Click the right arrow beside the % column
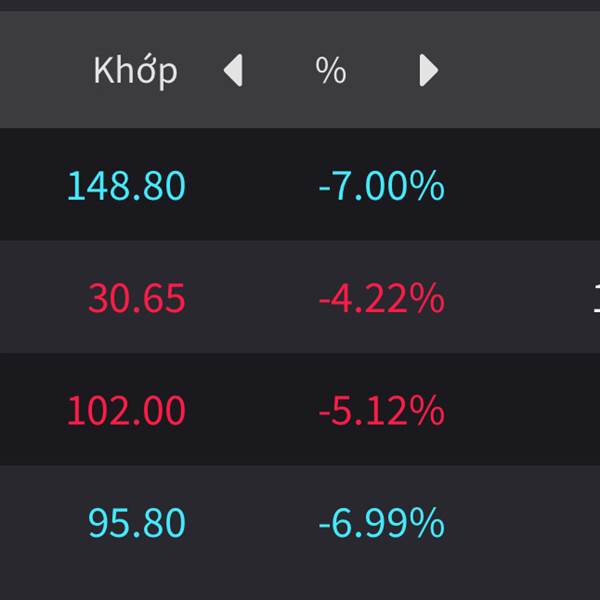600x600 pixels. point(428,71)
